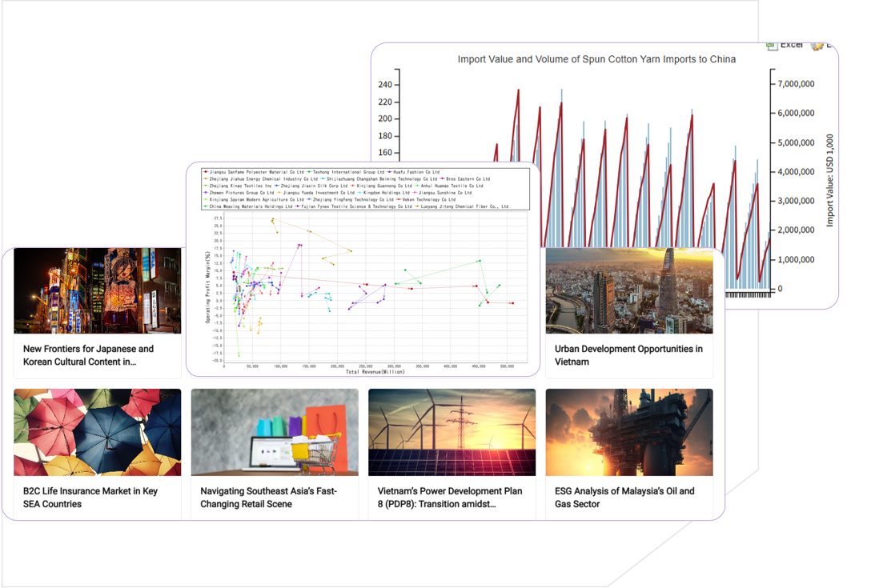Open the Japanese neon street thumbnail

point(97,290)
